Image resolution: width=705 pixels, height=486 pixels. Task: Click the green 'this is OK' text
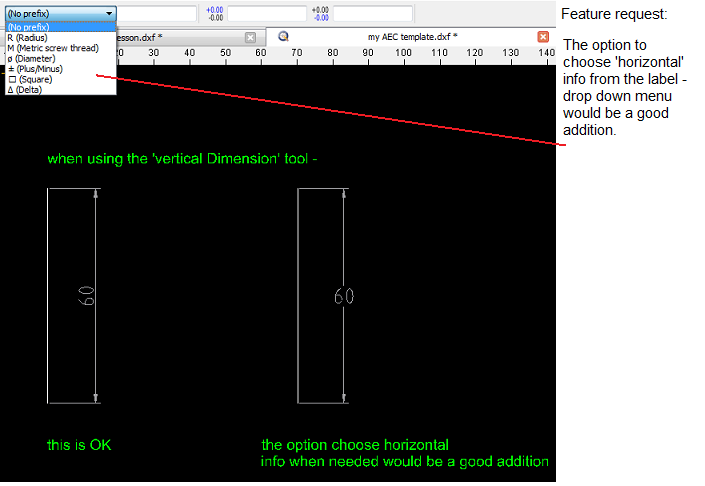pos(79,445)
